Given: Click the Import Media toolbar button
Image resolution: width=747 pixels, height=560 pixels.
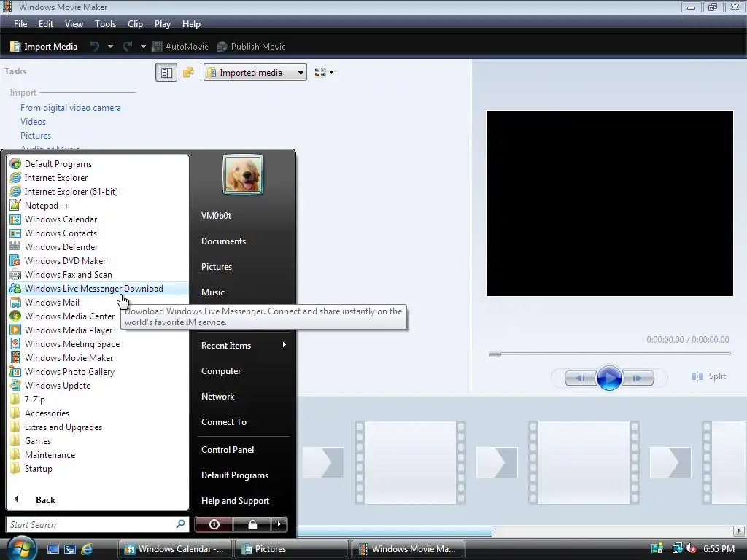Looking at the screenshot, I should [44, 47].
